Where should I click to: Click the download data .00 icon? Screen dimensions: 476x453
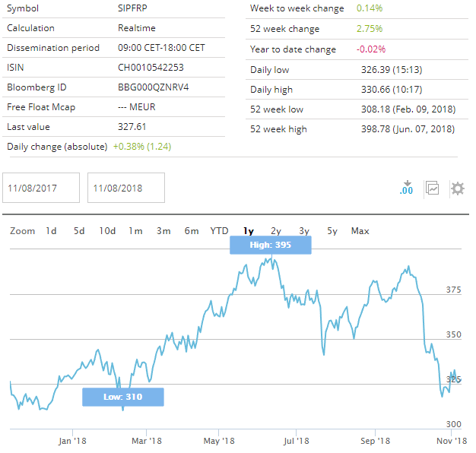click(406, 188)
